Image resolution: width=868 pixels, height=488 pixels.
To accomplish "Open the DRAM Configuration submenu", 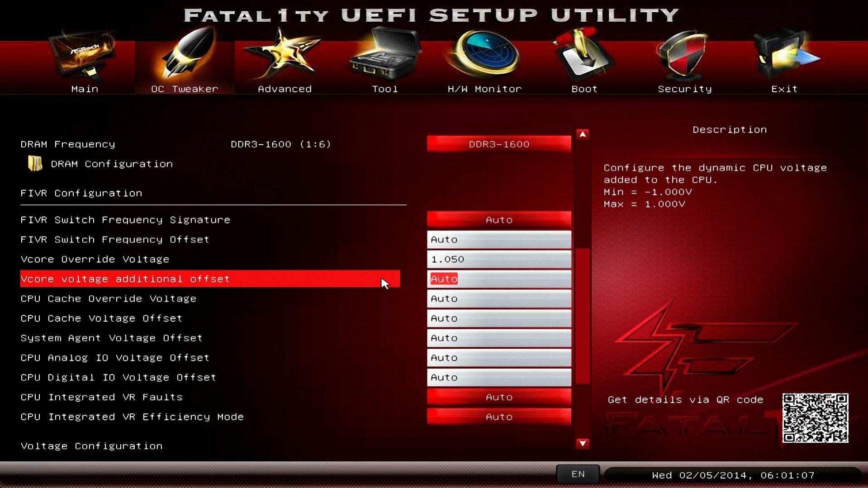I will [112, 164].
